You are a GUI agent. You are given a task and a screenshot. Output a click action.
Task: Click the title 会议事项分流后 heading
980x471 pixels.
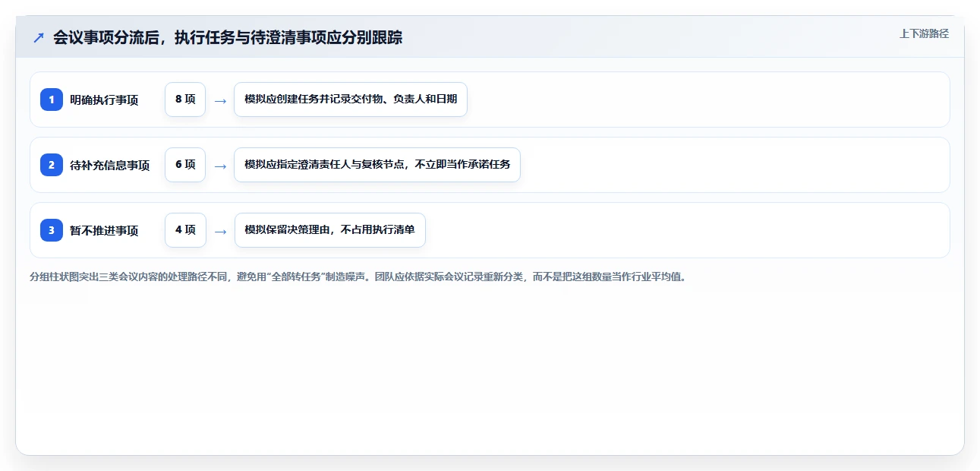pyautogui.click(x=228, y=37)
